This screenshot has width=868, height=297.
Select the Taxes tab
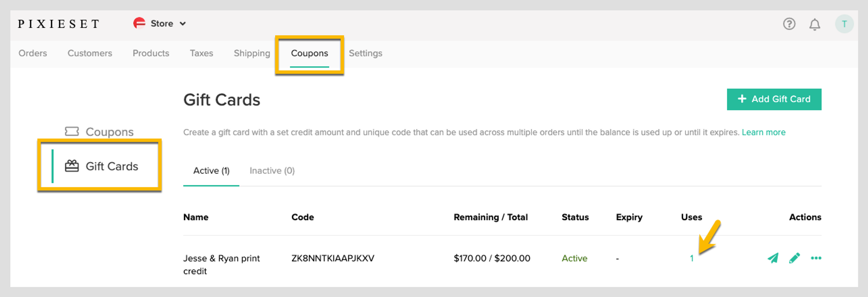201,53
